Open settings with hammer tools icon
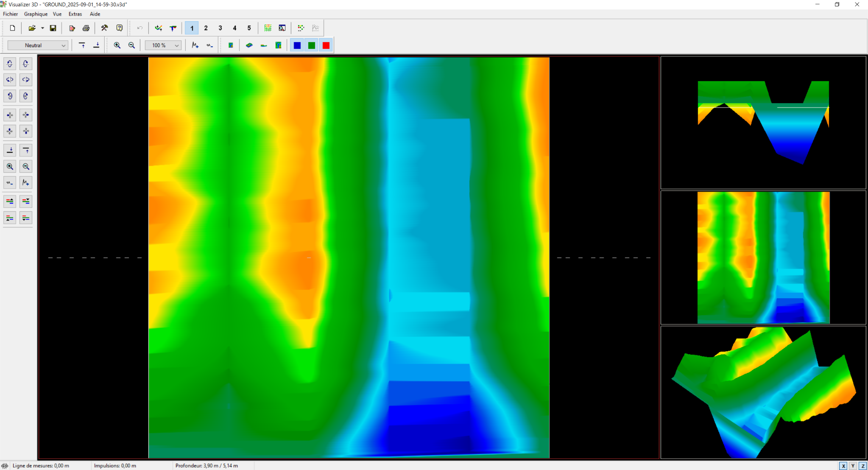The width and height of the screenshot is (868, 470). click(104, 28)
